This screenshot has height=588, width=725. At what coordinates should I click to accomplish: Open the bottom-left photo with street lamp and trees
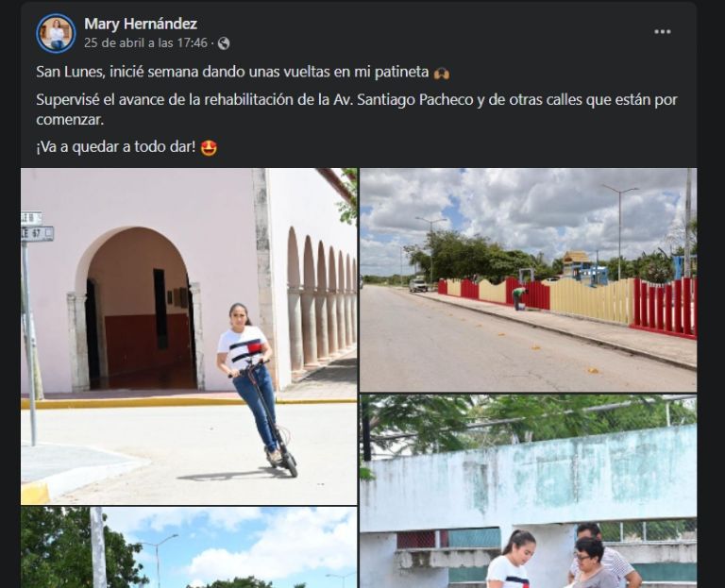point(189,547)
